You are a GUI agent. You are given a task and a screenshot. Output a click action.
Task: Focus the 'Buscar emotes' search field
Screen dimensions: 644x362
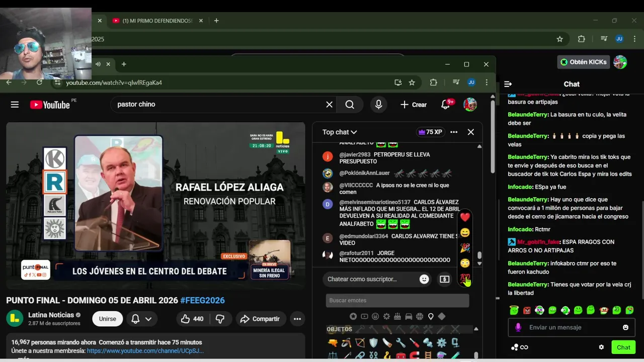tap(397, 301)
